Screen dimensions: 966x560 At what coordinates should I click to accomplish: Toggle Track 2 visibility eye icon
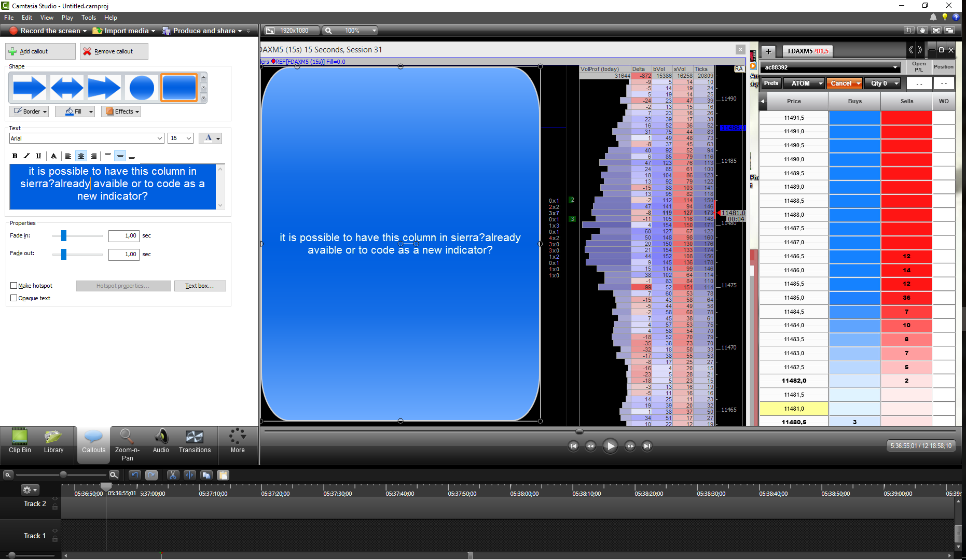[54, 499]
